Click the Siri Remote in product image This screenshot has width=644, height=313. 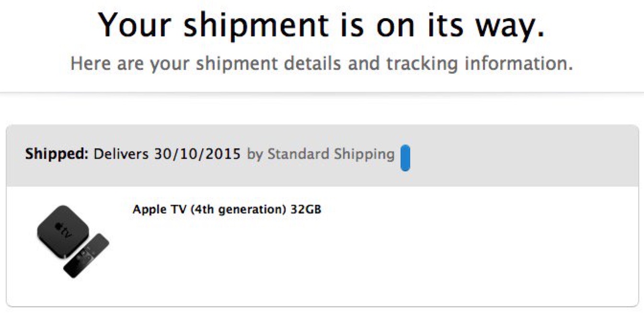coord(86,256)
